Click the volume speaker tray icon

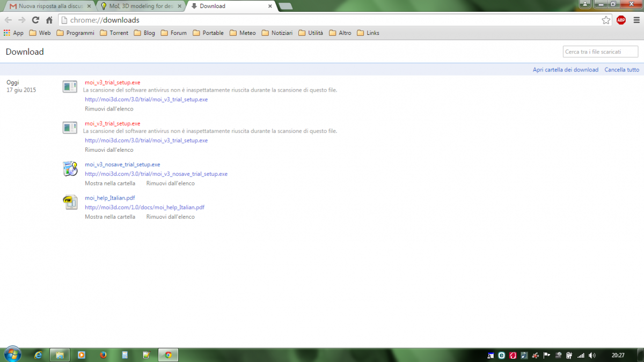pos(592,355)
